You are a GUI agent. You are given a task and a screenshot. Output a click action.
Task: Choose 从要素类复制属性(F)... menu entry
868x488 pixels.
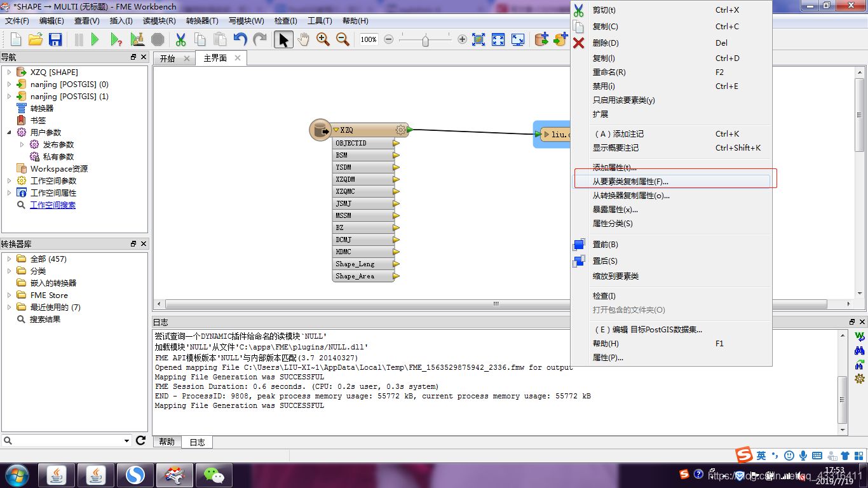click(x=672, y=182)
